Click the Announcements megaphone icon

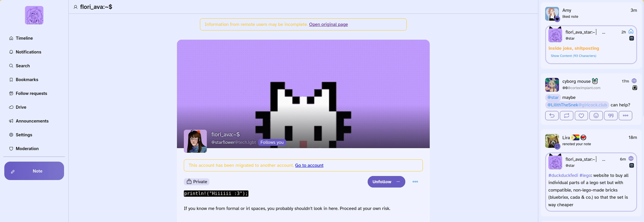(x=11, y=121)
